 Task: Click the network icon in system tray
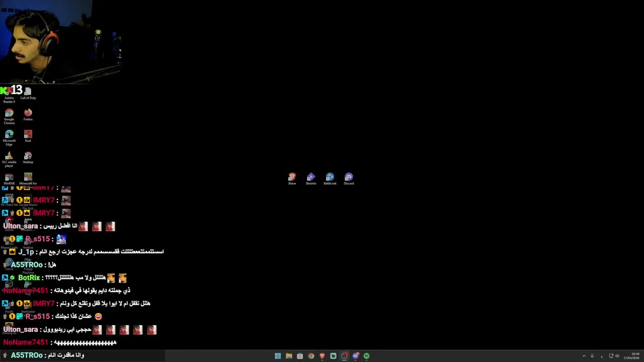click(x=611, y=356)
